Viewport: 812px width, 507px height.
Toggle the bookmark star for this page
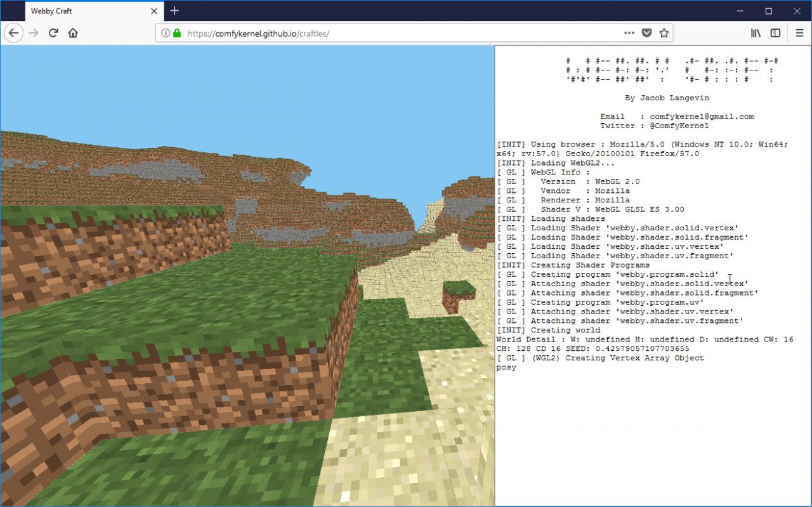pos(664,32)
